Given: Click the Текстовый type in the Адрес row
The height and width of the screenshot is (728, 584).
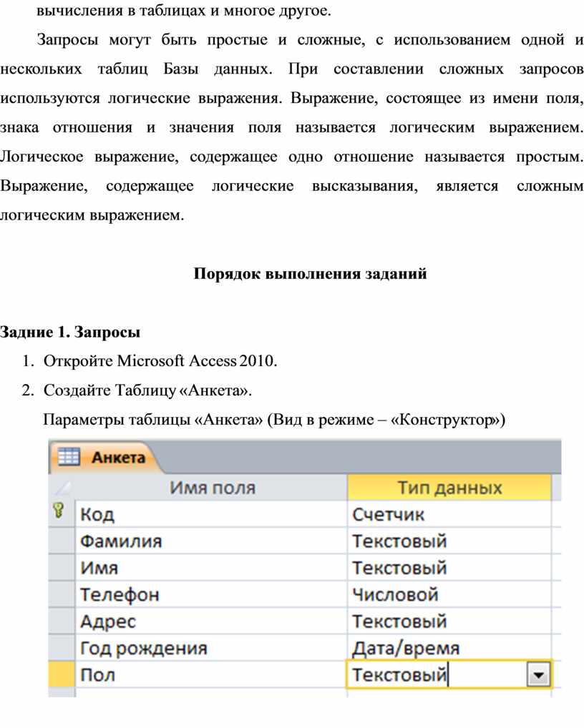Looking at the screenshot, I should 449,621.
